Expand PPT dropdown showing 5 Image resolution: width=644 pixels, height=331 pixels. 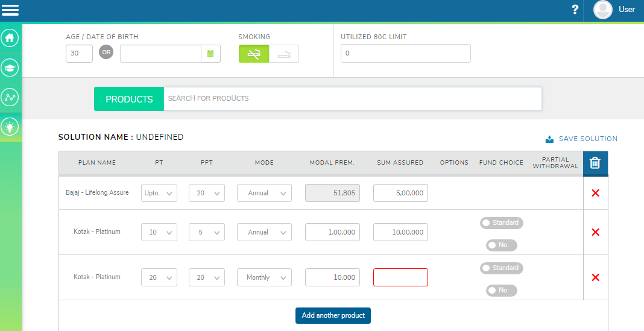pos(206,232)
